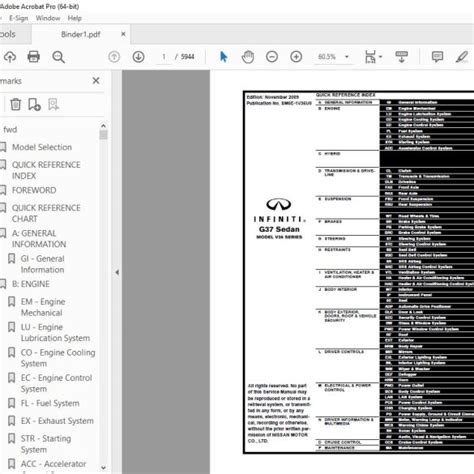Open the find text magnifier tool

pos(58,57)
